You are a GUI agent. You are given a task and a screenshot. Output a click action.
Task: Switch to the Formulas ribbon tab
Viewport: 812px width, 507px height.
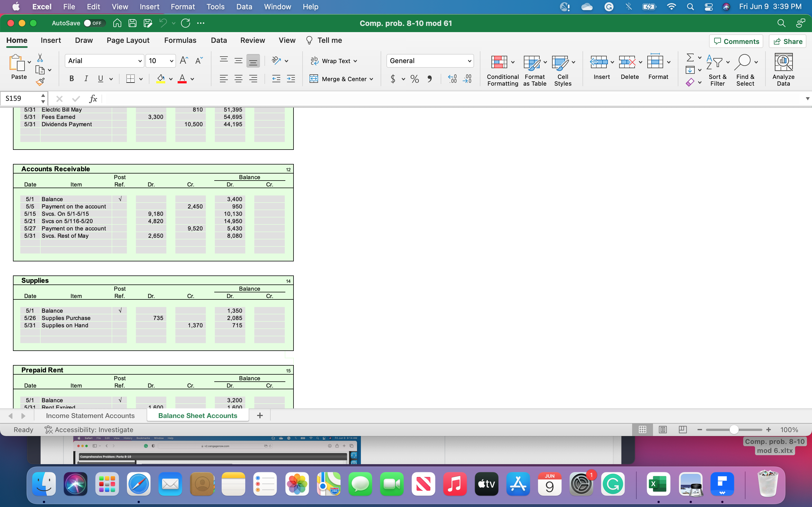click(180, 40)
